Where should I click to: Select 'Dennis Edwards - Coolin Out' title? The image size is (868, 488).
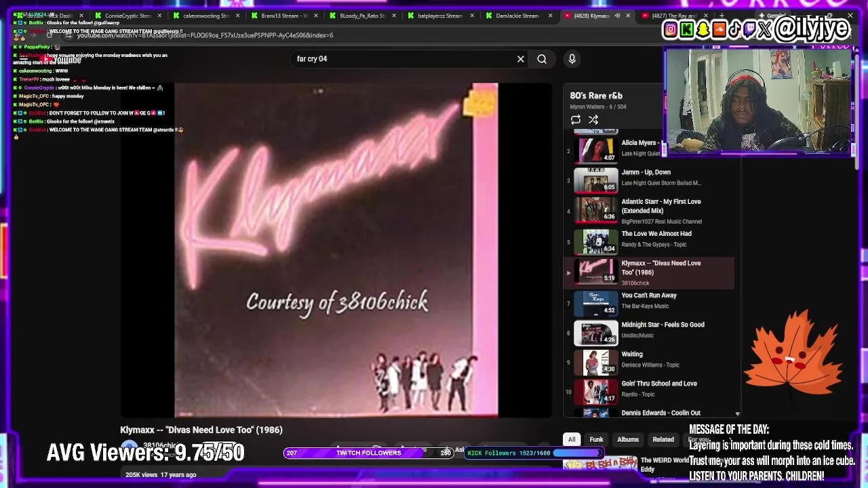[661, 413]
